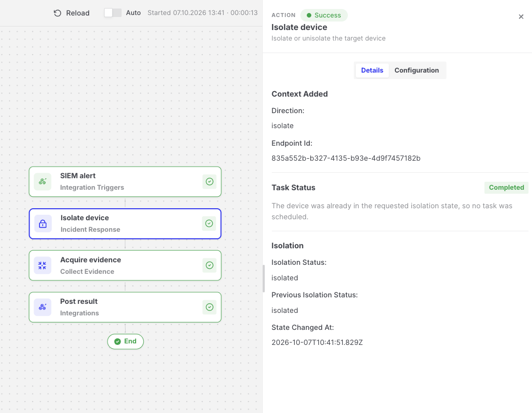This screenshot has height=413, width=532.
Task: Click the Completed task status badge
Action: tap(506, 188)
